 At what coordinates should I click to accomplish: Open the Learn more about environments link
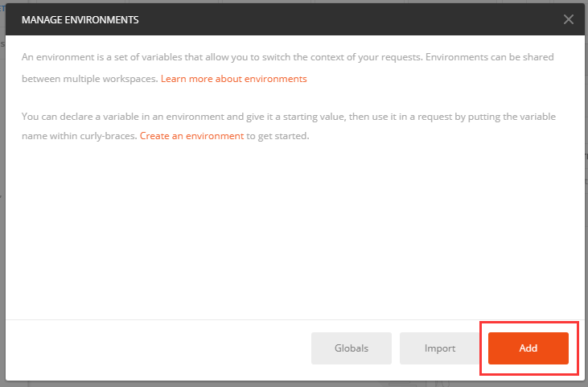(x=234, y=79)
